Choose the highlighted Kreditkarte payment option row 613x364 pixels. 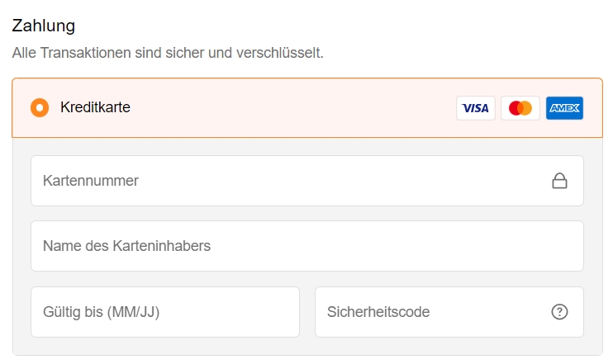coord(307,108)
